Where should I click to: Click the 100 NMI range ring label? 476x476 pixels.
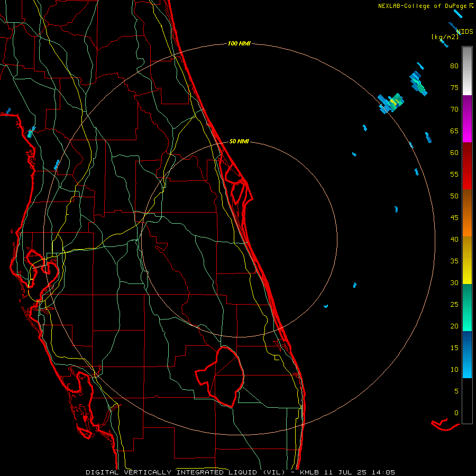coord(239,44)
